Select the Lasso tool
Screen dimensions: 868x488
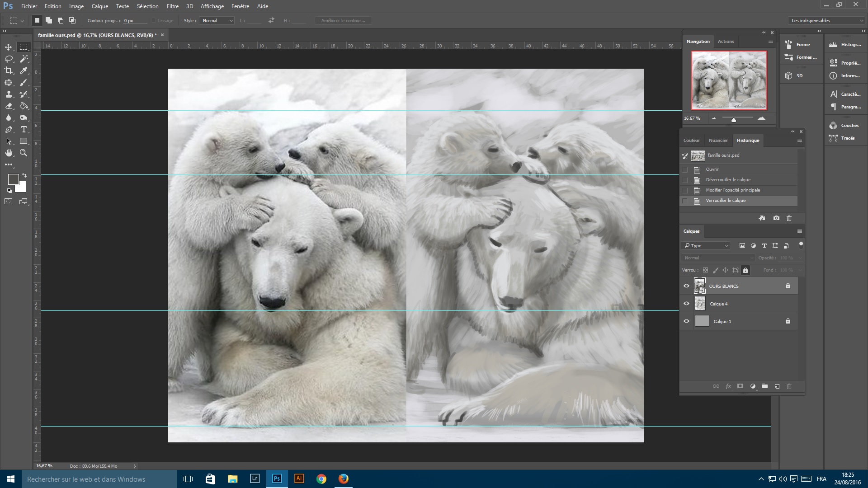click(9, 59)
